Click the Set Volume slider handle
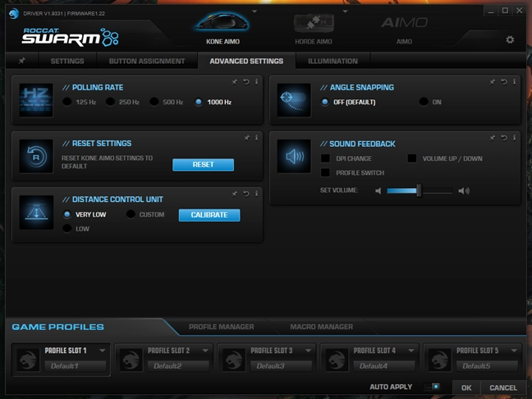The image size is (532, 399). [419, 190]
